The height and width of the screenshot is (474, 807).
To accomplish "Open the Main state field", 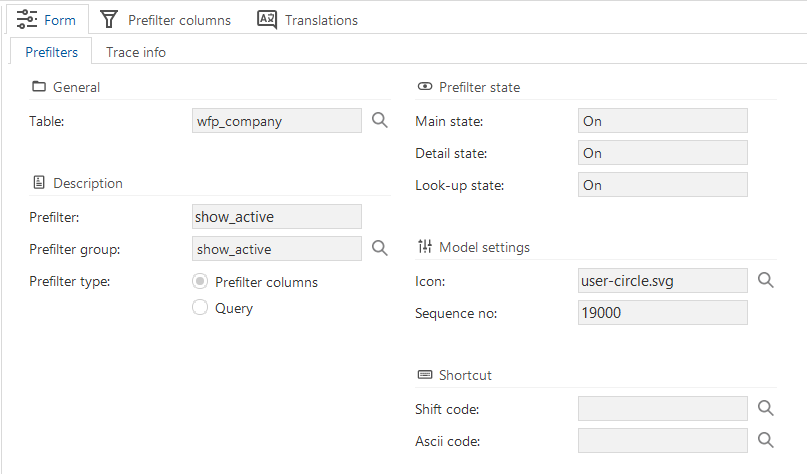I will pos(663,121).
